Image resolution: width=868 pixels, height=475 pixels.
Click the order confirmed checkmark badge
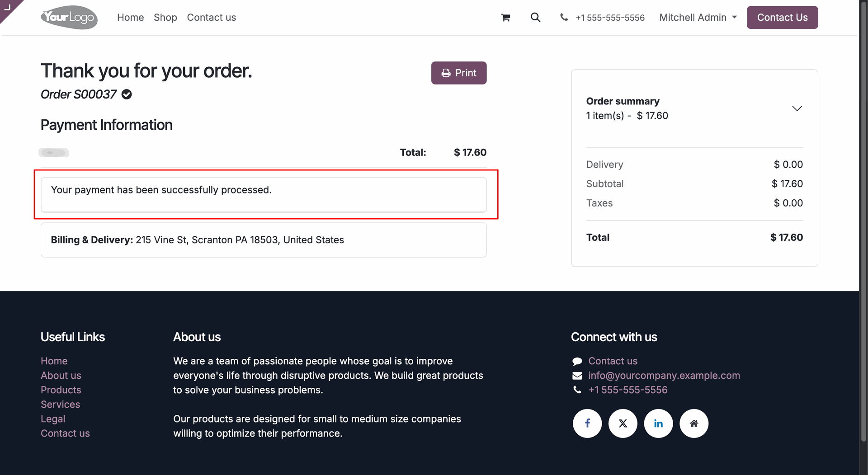pos(127,94)
